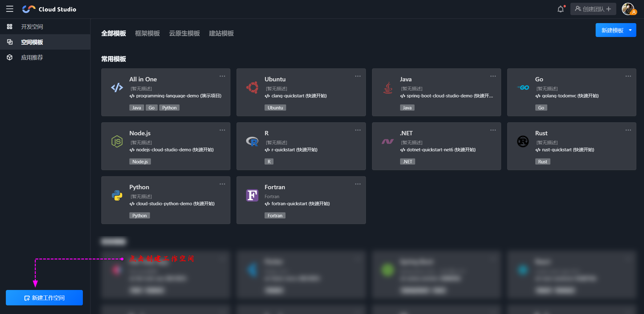Open fortran-quickstart repo link
644x314 pixels.
coord(297,204)
